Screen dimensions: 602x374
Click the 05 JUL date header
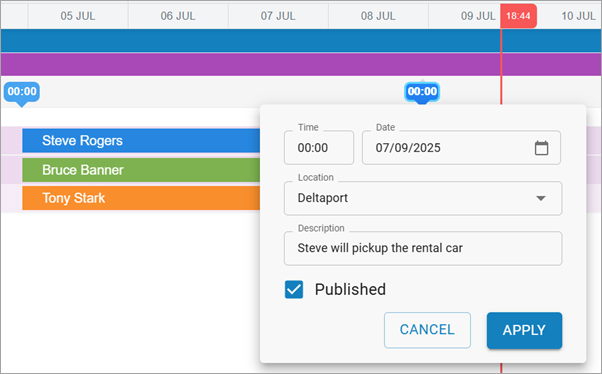click(78, 16)
